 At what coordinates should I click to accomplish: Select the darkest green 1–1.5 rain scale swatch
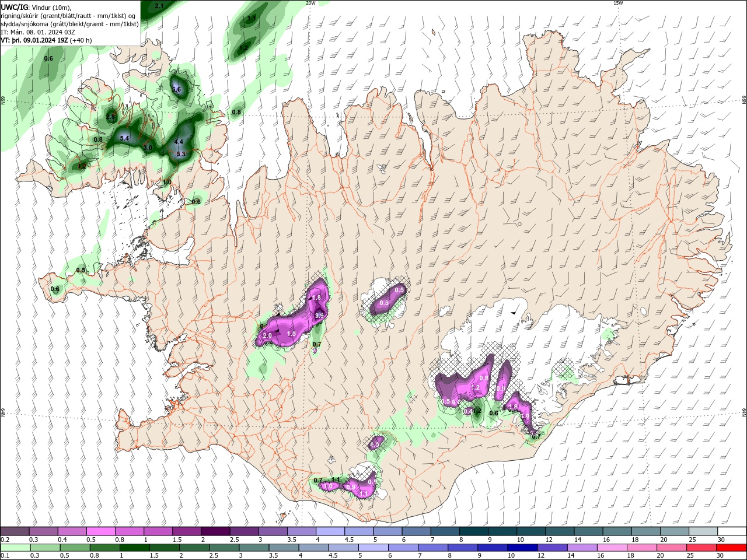(134, 547)
